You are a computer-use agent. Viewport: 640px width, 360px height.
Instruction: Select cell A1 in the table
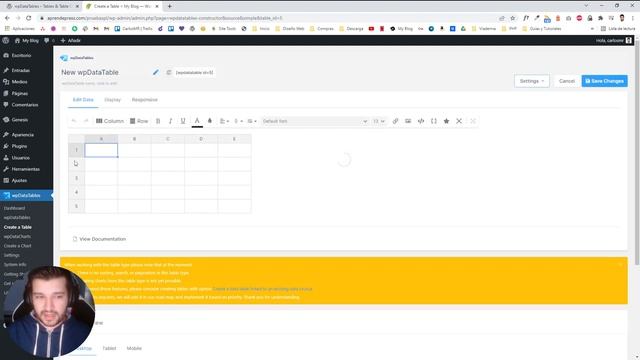(101, 150)
